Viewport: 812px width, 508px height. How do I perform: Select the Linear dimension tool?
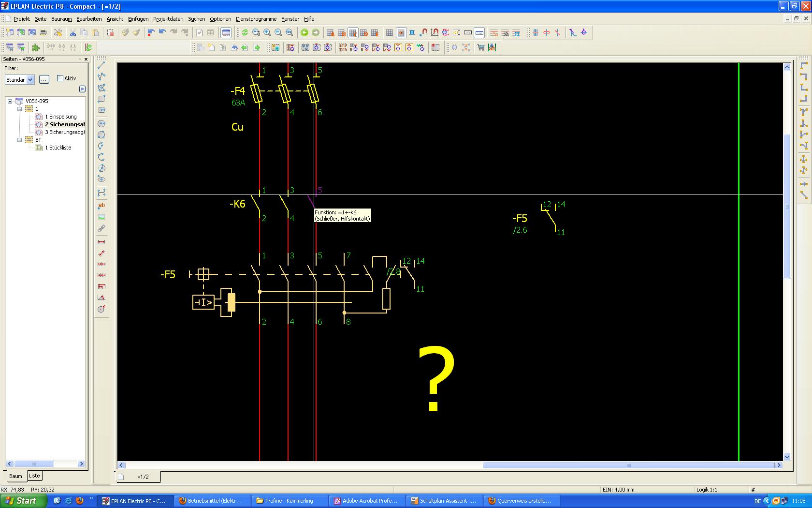tap(101, 242)
